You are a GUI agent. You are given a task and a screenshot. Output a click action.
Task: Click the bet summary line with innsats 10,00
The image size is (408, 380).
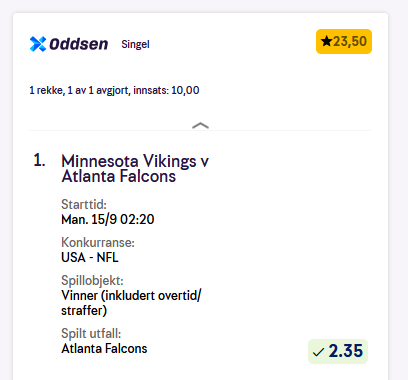114,90
